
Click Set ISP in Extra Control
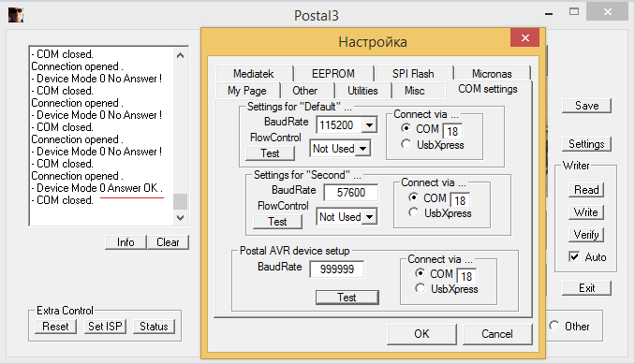point(105,327)
